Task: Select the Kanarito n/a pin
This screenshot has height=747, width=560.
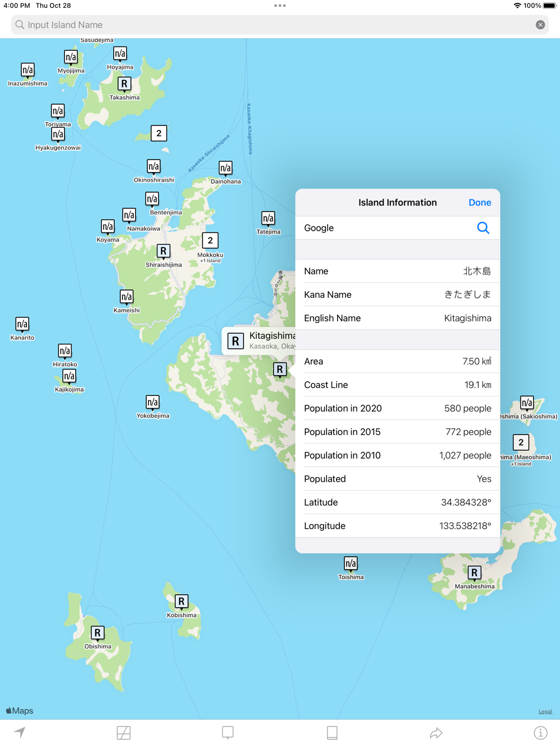Action: 22,324
